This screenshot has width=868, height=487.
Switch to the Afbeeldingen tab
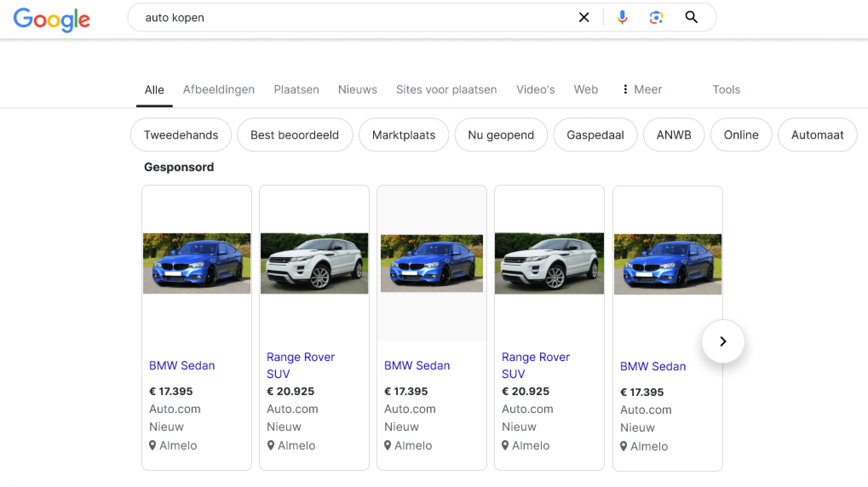click(219, 90)
